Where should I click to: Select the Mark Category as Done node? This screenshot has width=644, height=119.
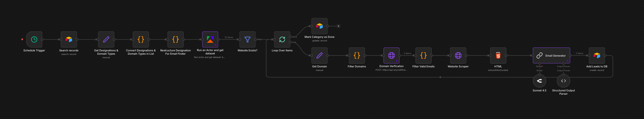point(319,26)
